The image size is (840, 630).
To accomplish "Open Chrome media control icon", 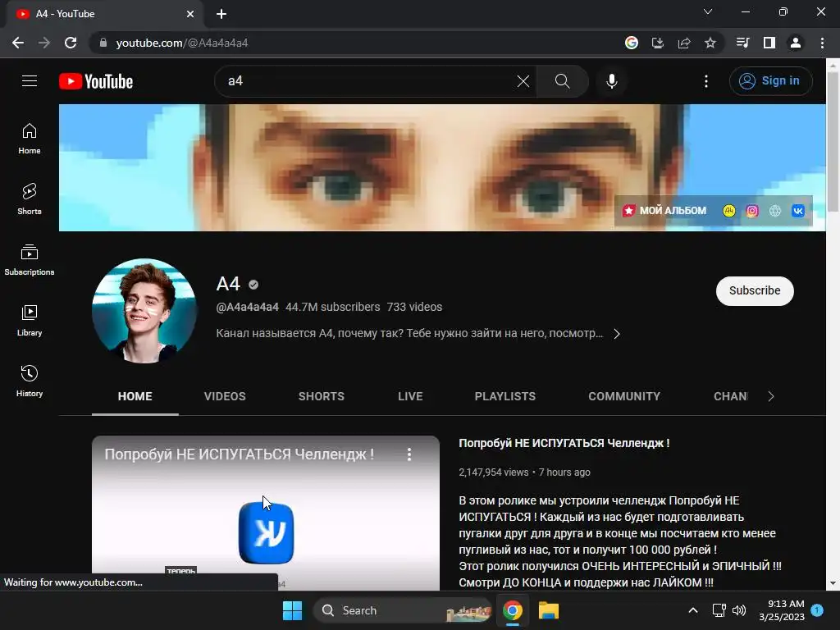I will pos(743,43).
